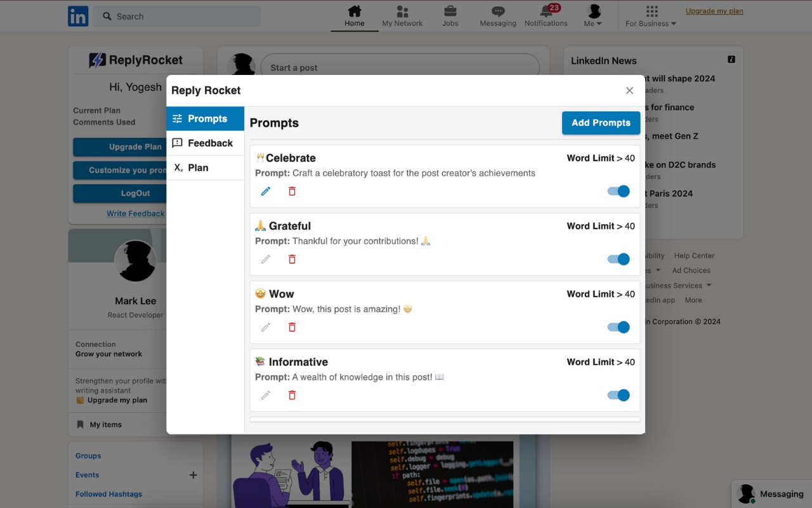Edit the Informative prompt

pos(266,395)
